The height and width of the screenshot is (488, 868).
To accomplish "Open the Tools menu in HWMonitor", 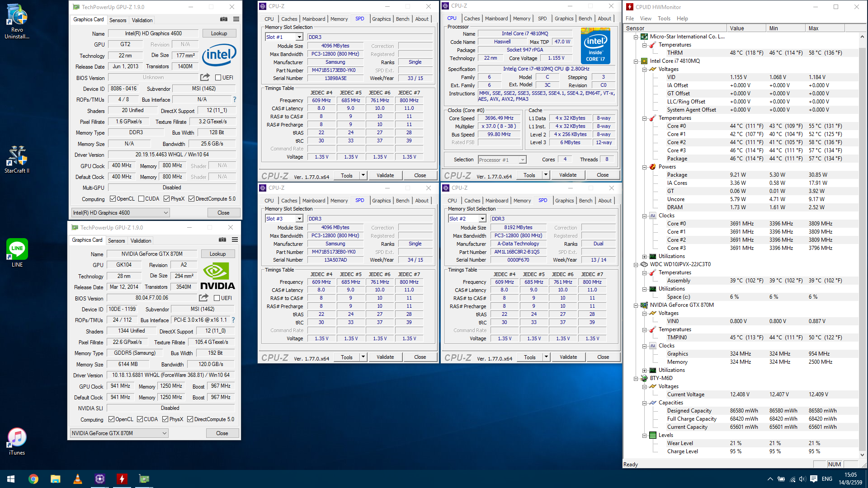I will pos(664,19).
